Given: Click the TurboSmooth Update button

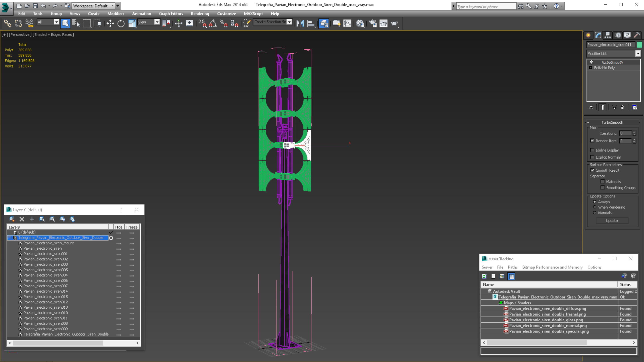Looking at the screenshot, I should click(x=612, y=221).
